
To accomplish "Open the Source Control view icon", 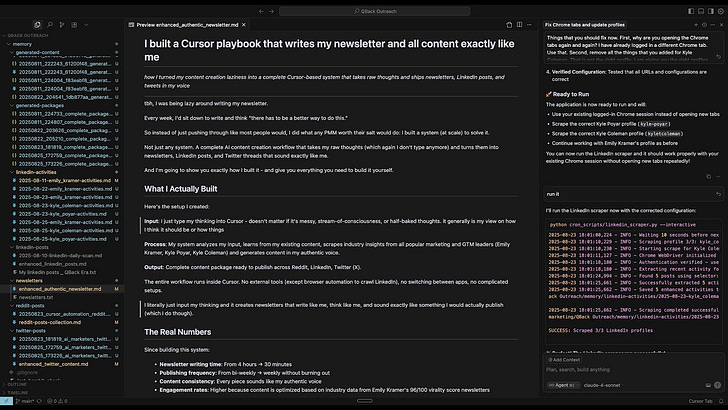I will (x=62, y=25).
